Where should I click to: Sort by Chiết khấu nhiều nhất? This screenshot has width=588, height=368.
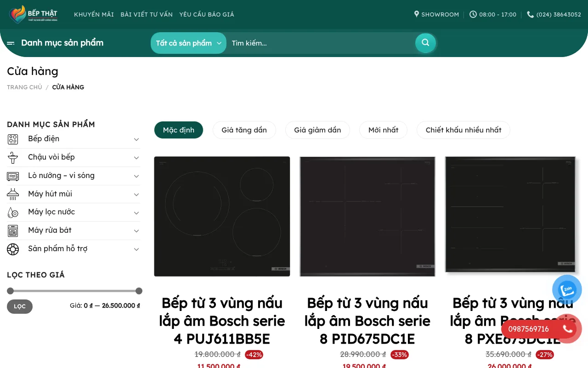tap(463, 130)
